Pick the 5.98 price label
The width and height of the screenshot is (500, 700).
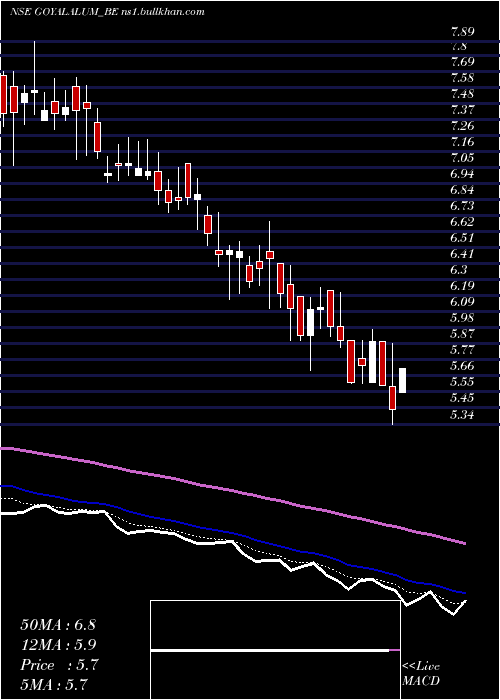tap(462, 317)
